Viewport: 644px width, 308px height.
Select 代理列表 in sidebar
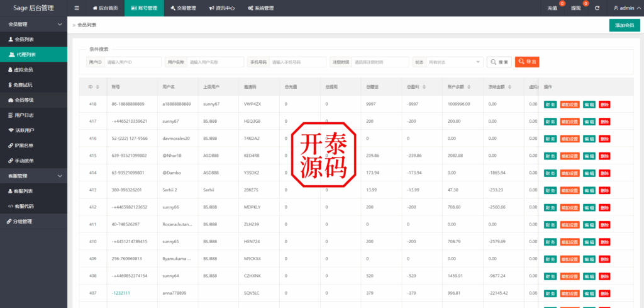click(33, 55)
